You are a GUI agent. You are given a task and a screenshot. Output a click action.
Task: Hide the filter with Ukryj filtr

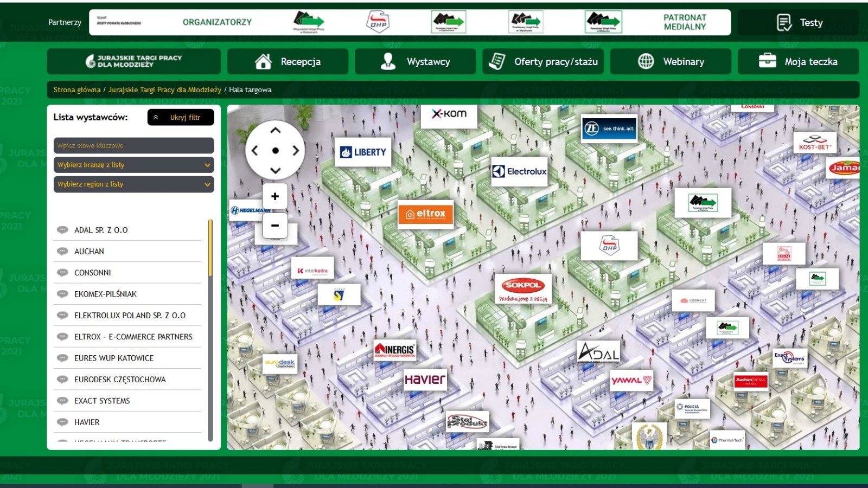point(181,117)
